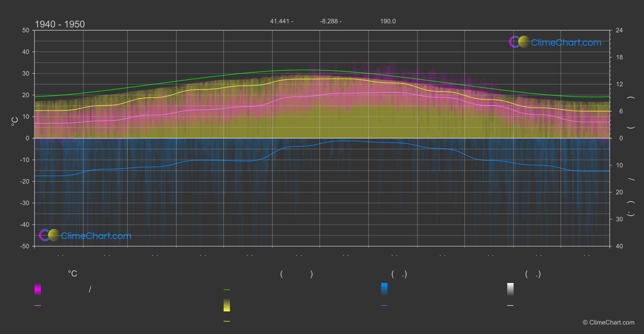Screen dimensions: 644x334
Task: Click the '12' tick on the right axis
Action: pos(619,84)
